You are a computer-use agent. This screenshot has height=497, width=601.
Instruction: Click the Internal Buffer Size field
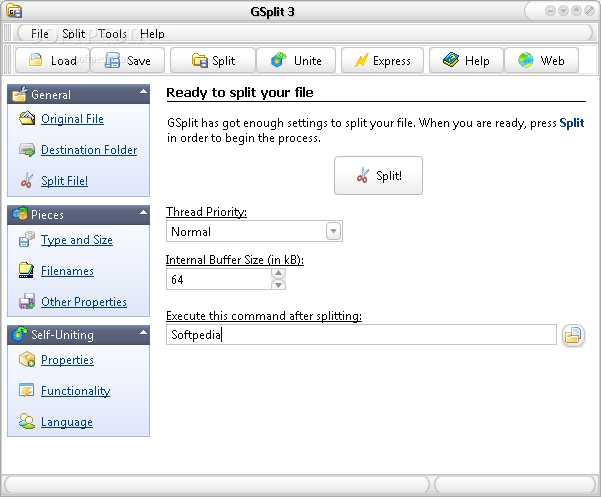(219, 279)
